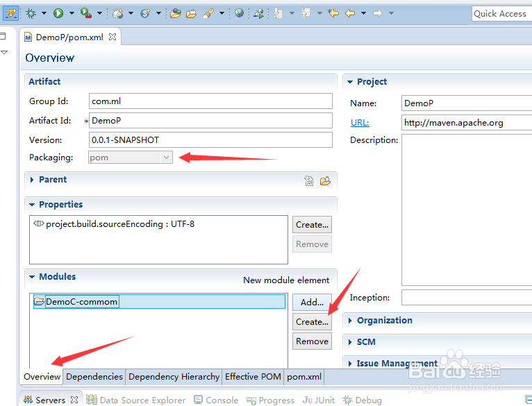This screenshot has width=532, height=406.
Task: Switch to the Effective POM tab
Action: coord(253,377)
